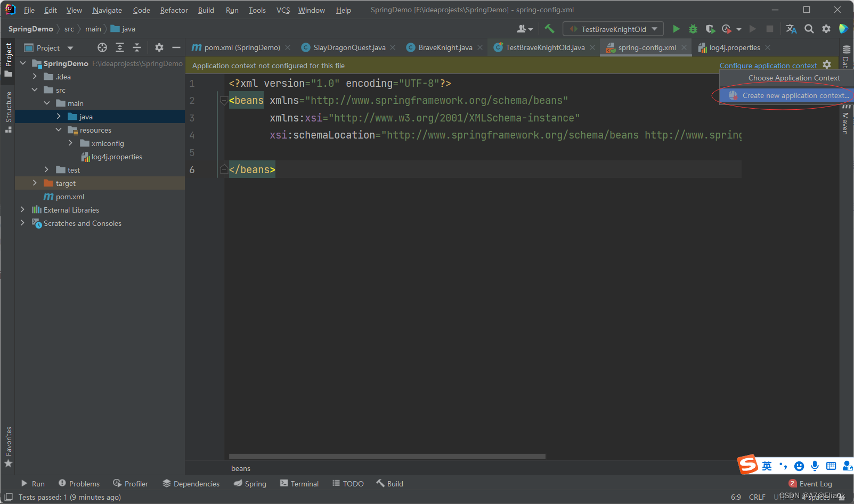
Task: Open the Favorites tool window
Action: click(9, 446)
